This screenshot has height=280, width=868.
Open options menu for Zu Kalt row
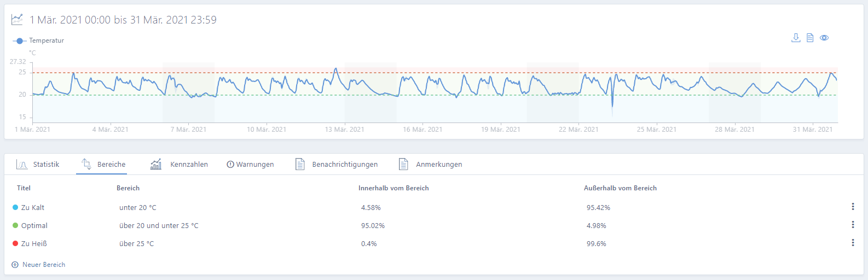click(853, 207)
